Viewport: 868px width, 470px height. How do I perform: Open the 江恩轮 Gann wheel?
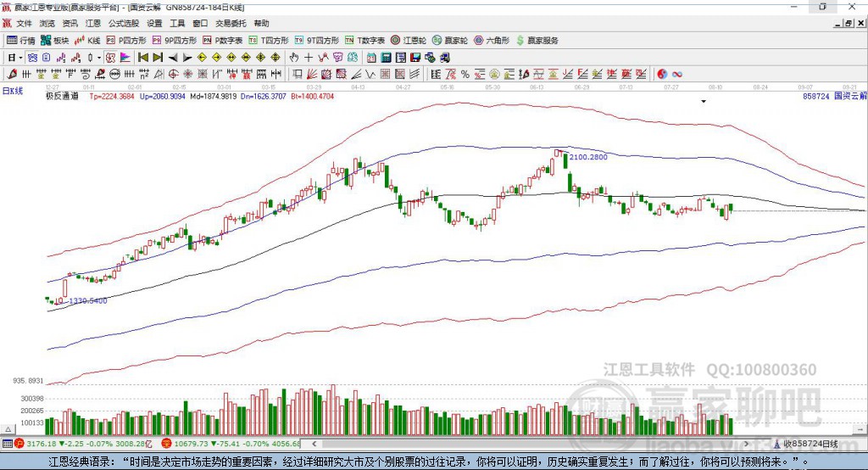coord(409,41)
